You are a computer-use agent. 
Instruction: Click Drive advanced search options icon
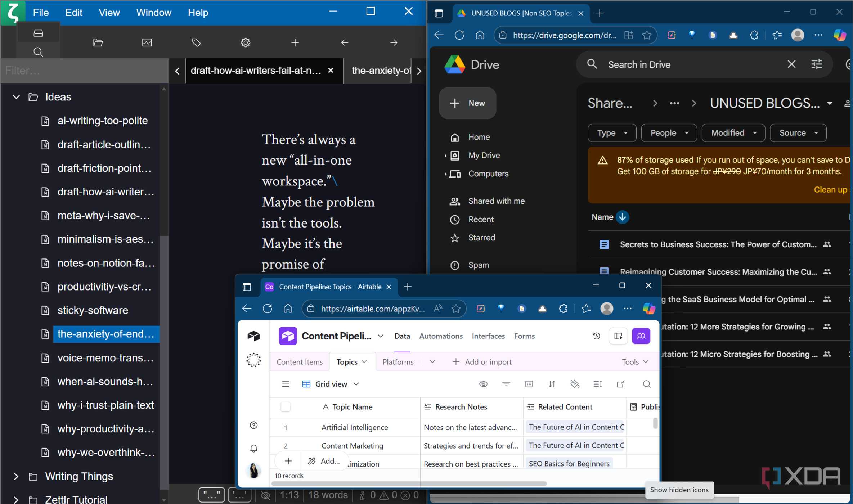tap(816, 64)
